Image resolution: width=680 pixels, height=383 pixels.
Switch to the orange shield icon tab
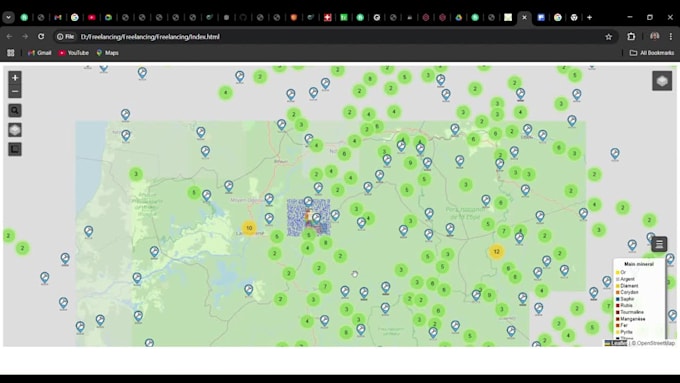click(x=294, y=17)
